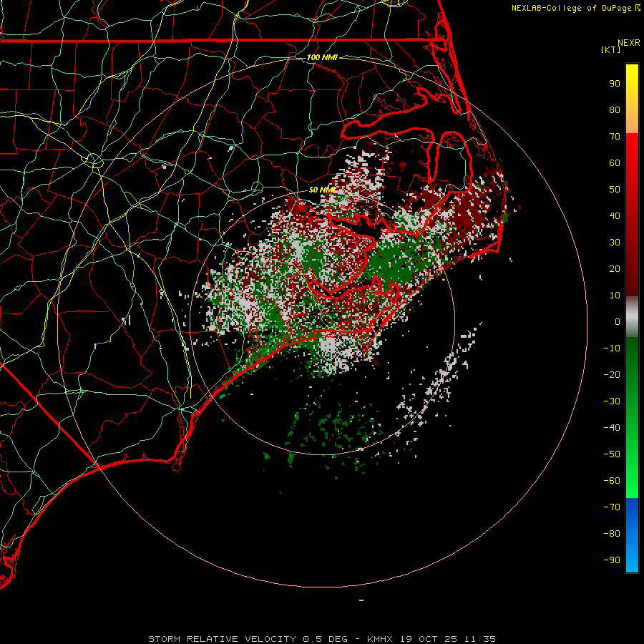Click the 30 value on velocity scale

[615, 243]
